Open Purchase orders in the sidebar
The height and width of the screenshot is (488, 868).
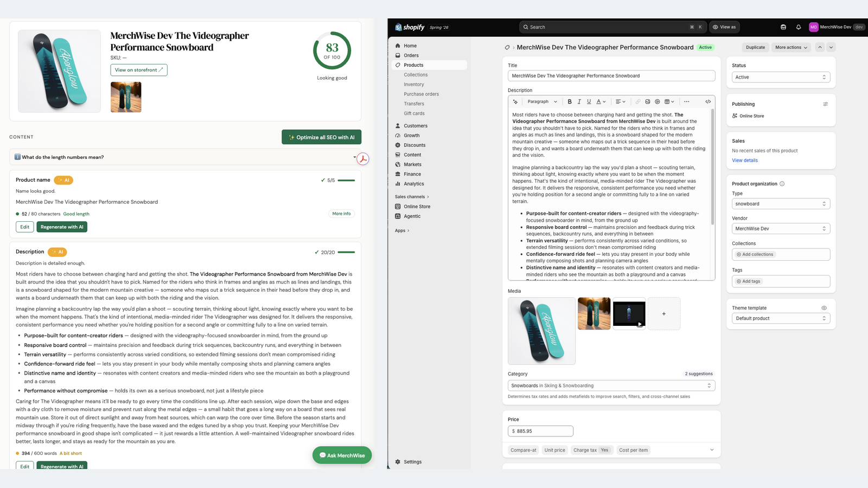(x=422, y=94)
